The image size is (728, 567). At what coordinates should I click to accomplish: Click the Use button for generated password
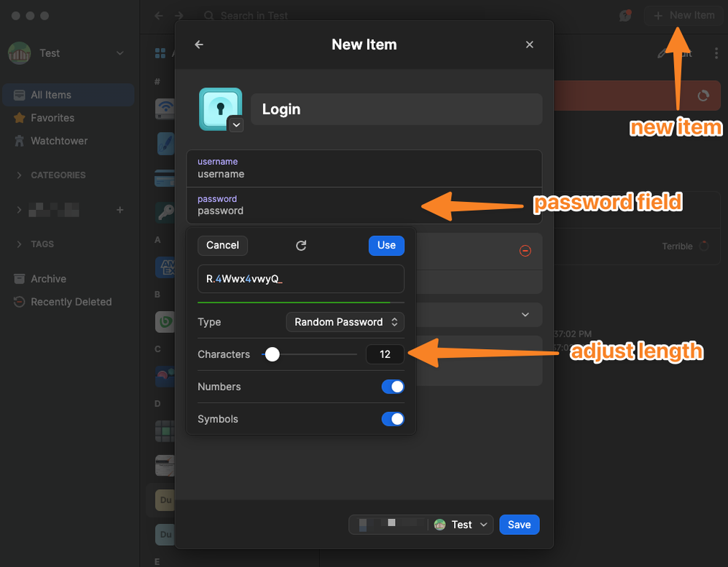[386, 246]
